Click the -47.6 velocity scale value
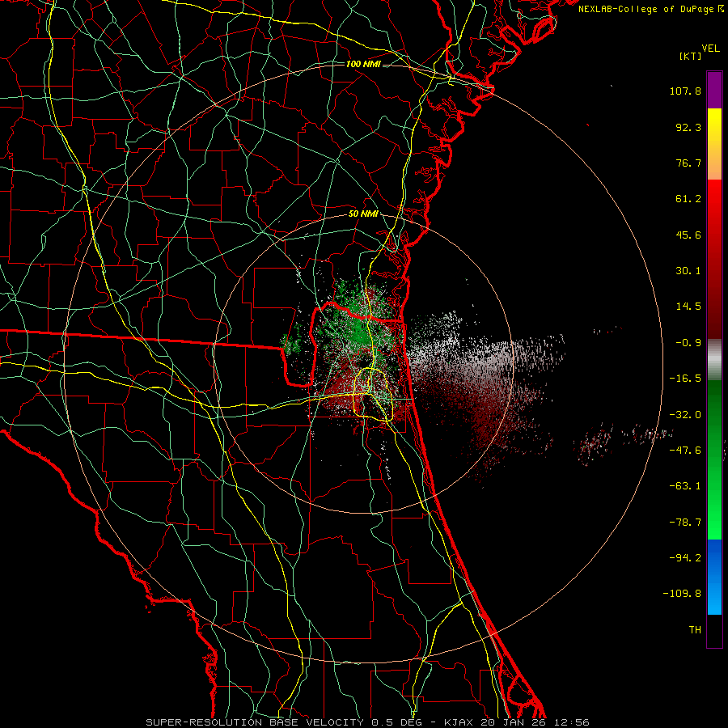 tap(685, 451)
